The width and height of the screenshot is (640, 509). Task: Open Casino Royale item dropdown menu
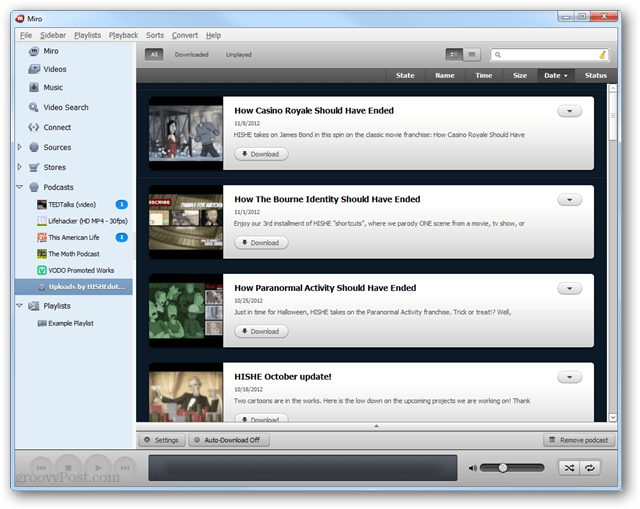point(569,111)
